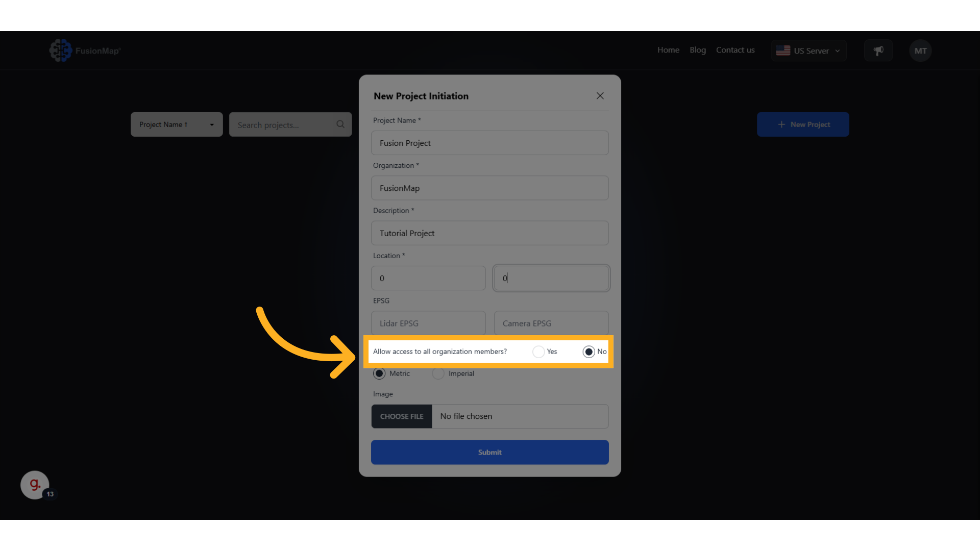This screenshot has width=980, height=551.
Task: Submit the new project form
Action: 490,452
